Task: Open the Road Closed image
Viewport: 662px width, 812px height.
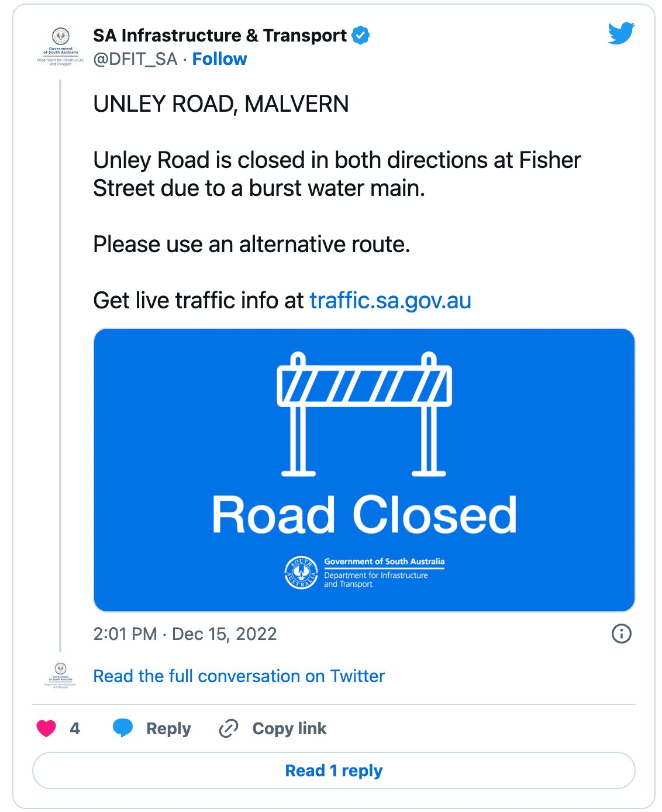Action: pyautogui.click(x=364, y=470)
